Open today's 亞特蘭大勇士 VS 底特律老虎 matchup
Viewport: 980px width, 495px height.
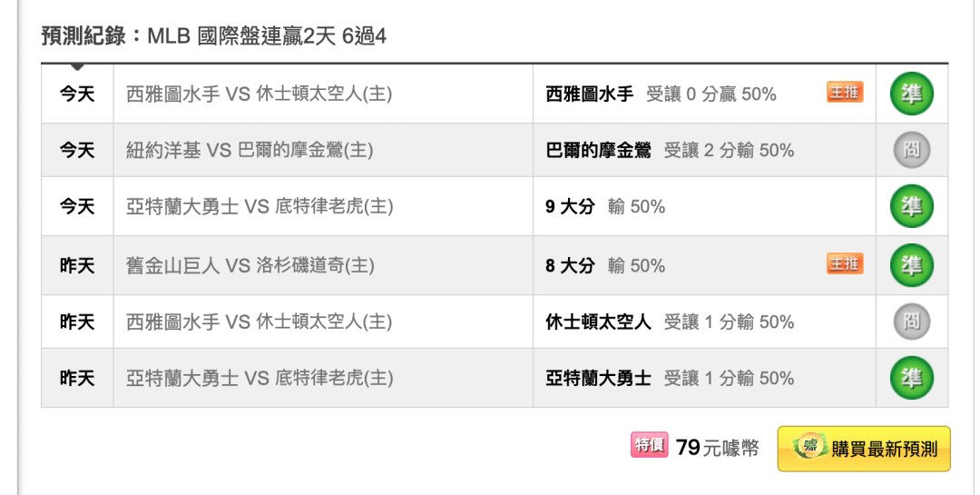tap(260, 206)
